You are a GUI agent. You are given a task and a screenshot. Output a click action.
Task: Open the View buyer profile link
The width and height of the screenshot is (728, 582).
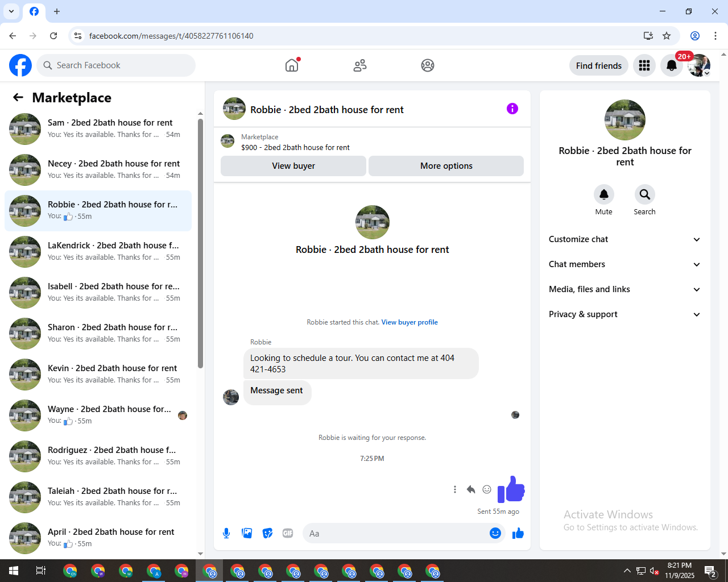click(x=409, y=322)
